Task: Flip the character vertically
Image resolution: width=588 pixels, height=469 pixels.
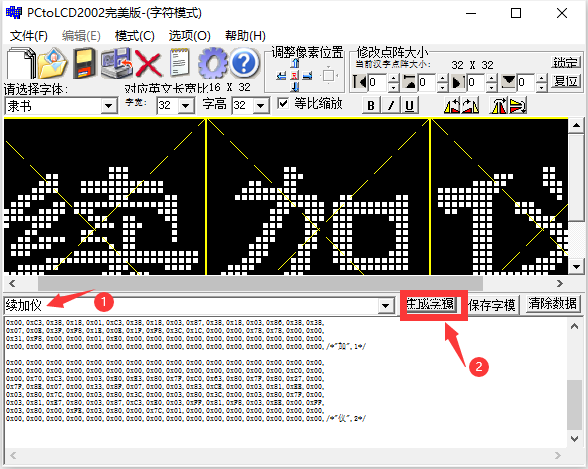Action: (518, 106)
